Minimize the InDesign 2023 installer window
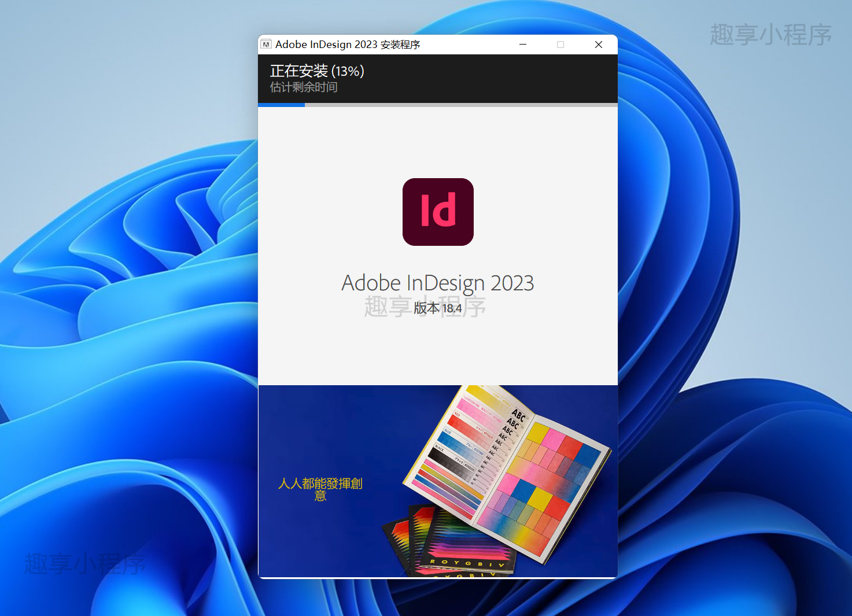 (523, 45)
